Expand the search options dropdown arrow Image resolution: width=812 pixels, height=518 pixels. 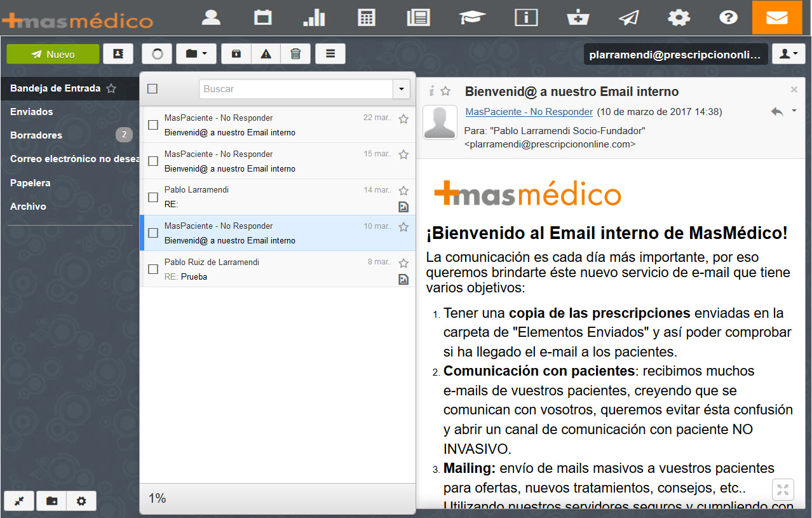tap(401, 89)
